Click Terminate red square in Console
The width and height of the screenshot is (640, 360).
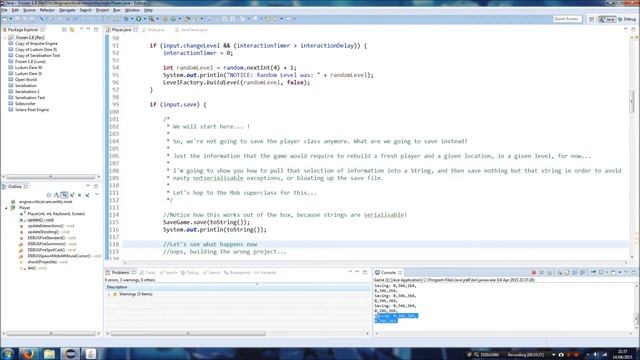(x=533, y=273)
